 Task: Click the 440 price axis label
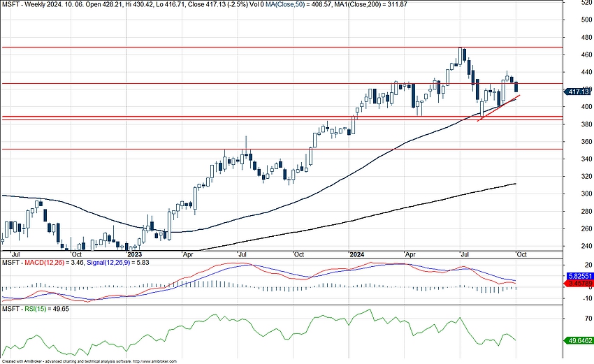[586, 72]
